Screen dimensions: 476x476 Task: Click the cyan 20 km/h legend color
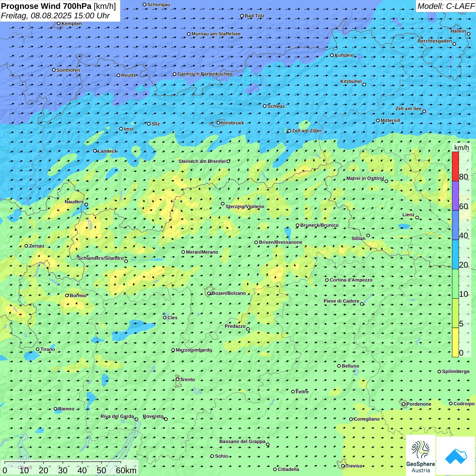(455, 254)
